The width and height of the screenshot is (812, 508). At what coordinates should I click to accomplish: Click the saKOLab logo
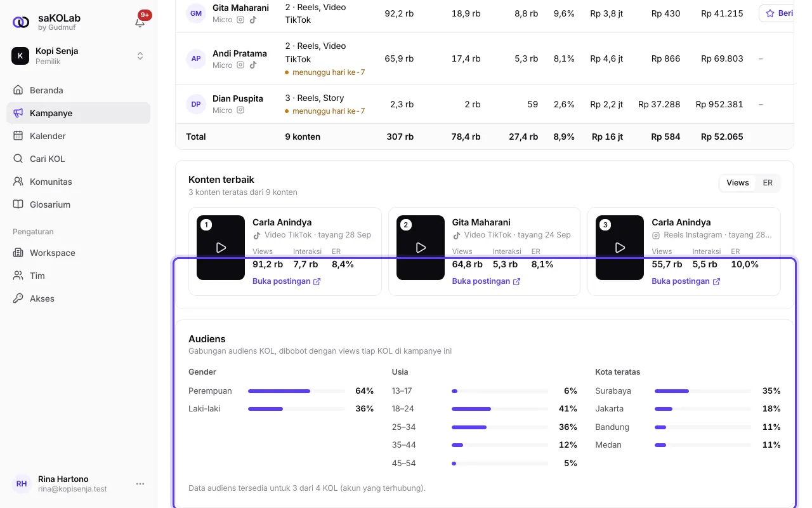21,22
